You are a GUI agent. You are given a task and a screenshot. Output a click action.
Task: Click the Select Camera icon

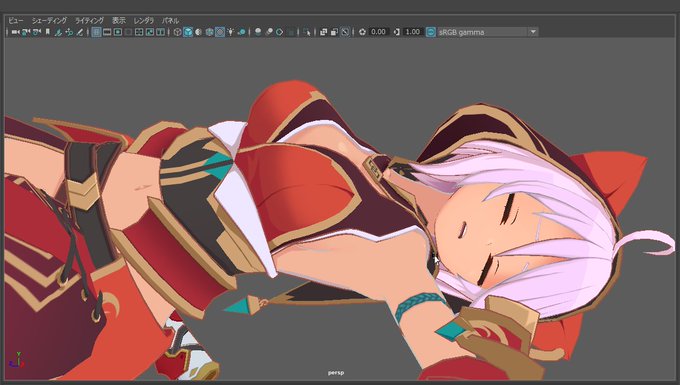[15, 32]
